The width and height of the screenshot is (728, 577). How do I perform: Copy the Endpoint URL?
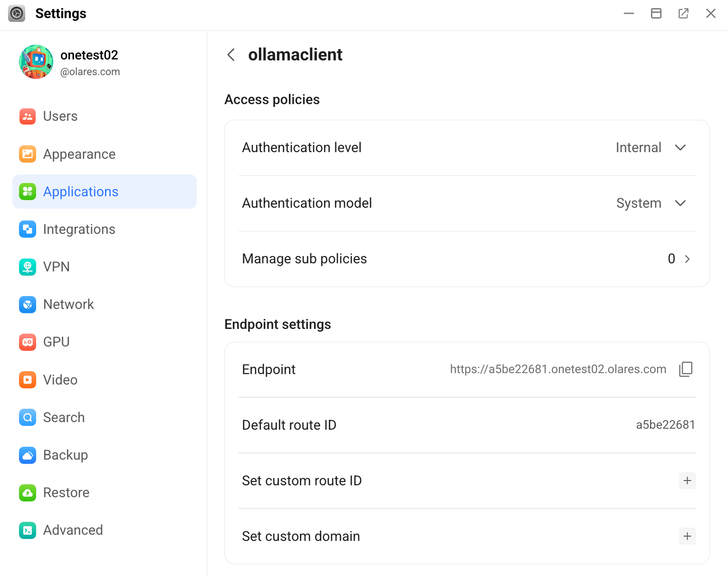pyautogui.click(x=686, y=369)
